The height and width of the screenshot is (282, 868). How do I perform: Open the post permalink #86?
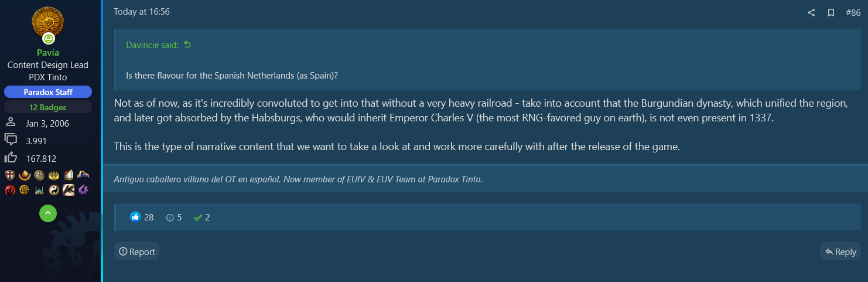click(x=853, y=12)
